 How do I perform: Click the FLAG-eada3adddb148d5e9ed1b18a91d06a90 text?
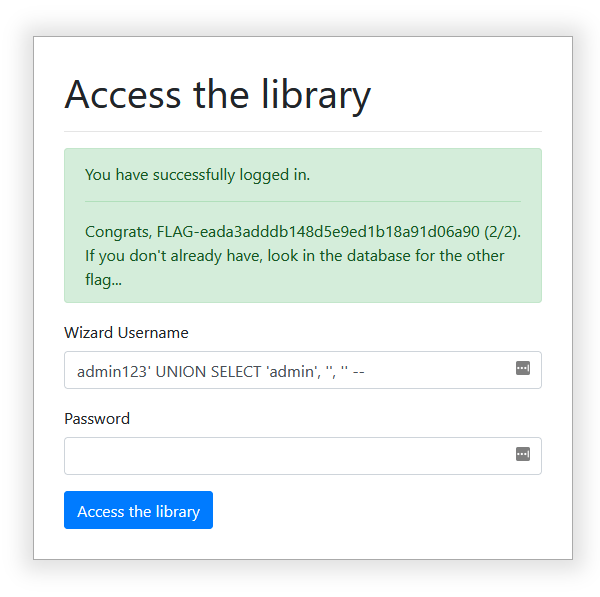[x=318, y=232]
